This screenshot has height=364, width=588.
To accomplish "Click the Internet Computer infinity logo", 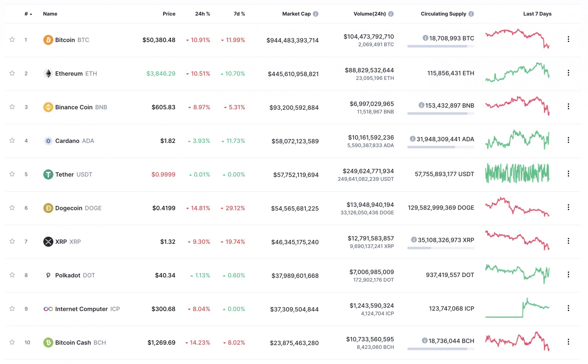I will click(x=48, y=309).
